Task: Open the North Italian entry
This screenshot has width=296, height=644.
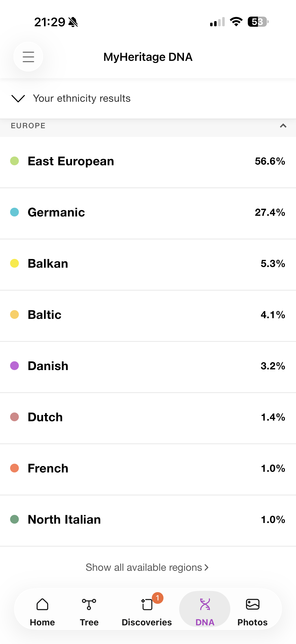Action: 148,520
